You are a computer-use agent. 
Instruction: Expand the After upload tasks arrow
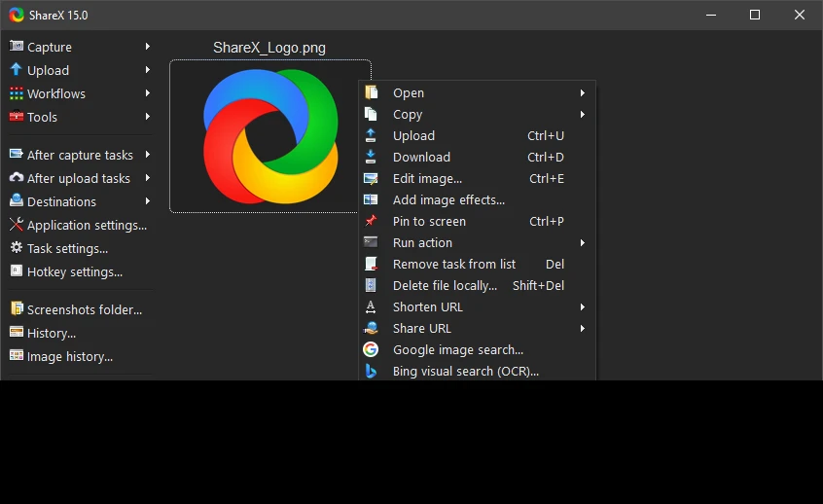coord(148,178)
